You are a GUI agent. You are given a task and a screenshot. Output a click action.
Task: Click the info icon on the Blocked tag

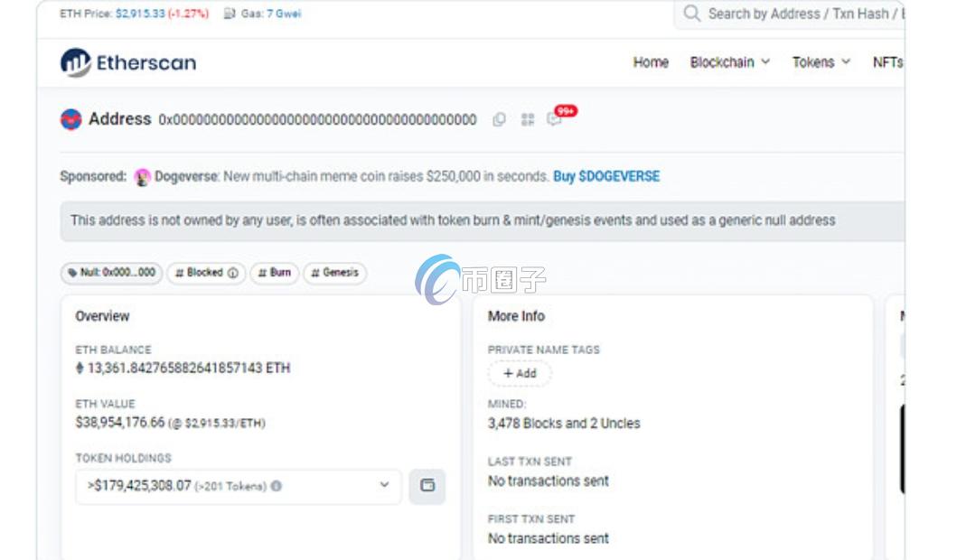click(x=233, y=273)
